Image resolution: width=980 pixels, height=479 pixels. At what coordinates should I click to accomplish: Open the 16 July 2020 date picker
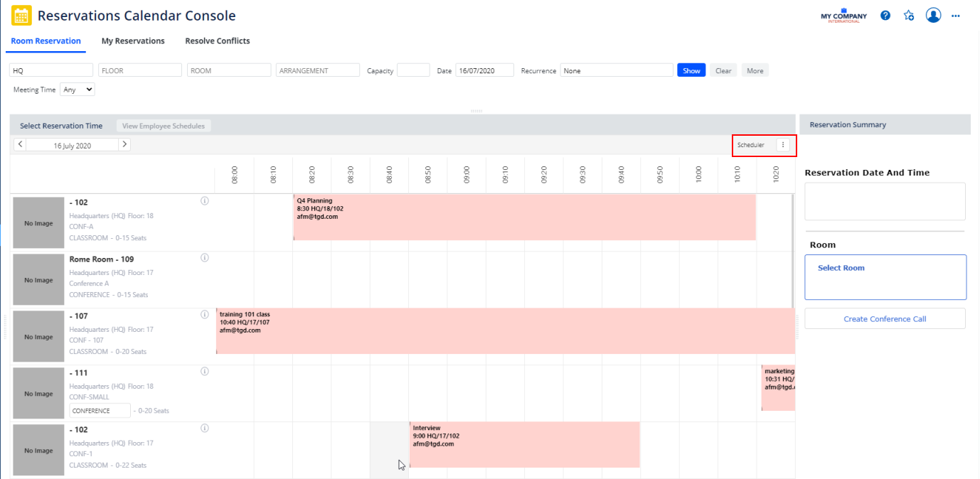(73, 145)
